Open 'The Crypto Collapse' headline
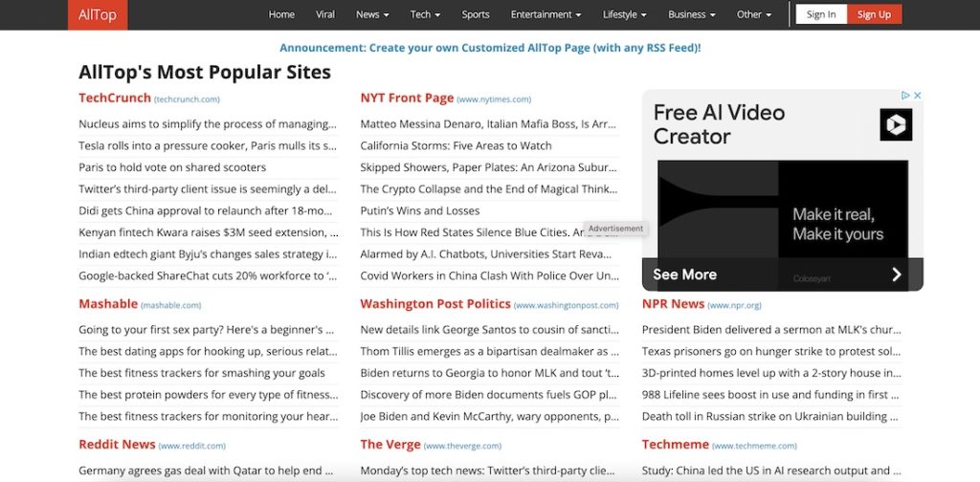Screen dimensions: 980x482 click(489, 189)
